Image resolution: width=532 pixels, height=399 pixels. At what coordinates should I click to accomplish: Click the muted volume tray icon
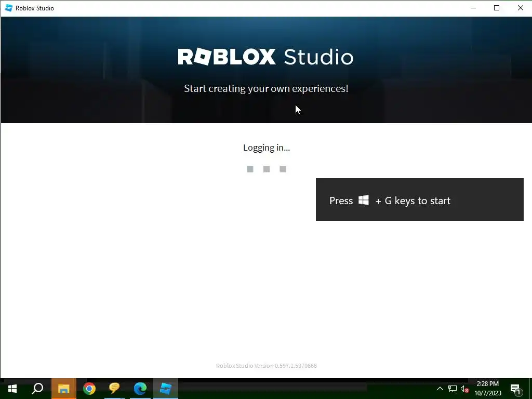pyautogui.click(x=464, y=389)
